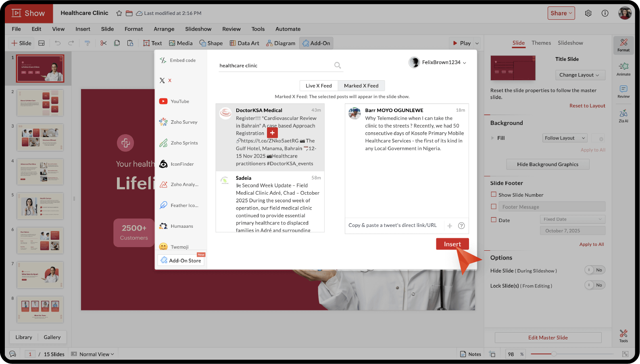
Task: Open the Slideshow menu
Action: (x=198, y=29)
